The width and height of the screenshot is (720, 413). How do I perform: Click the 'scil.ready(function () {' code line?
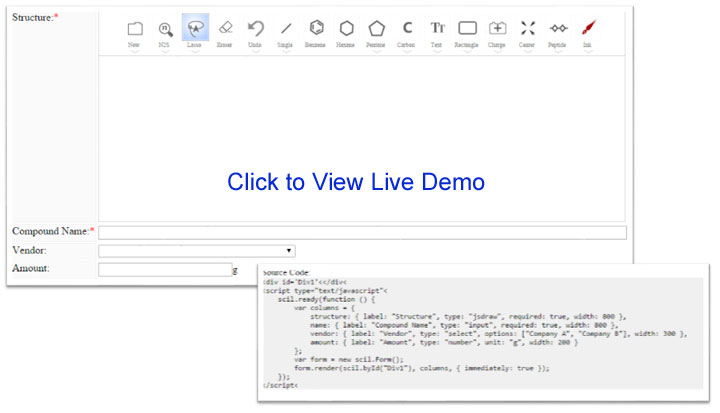(326, 300)
